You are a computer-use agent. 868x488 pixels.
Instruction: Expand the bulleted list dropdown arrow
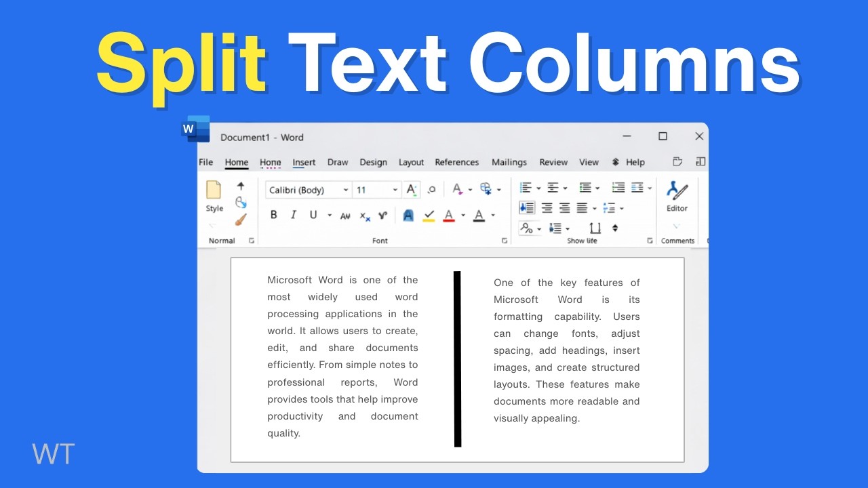[x=538, y=188]
